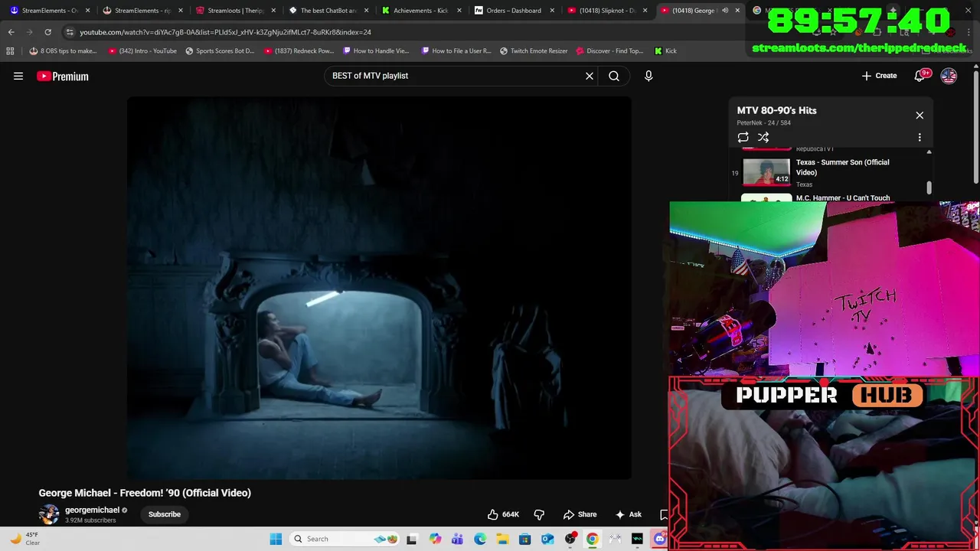Switch to the Streamloots tab
This screenshot has height=551, width=980.
click(x=234, y=11)
